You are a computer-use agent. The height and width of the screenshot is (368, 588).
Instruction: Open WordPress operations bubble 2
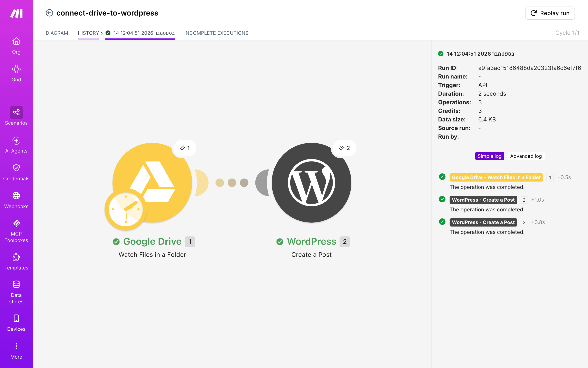click(345, 148)
